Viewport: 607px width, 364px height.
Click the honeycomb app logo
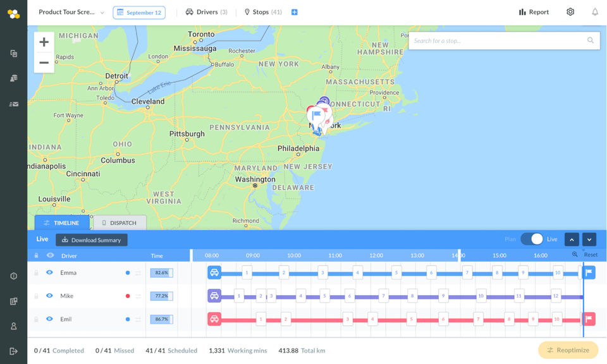(13, 14)
